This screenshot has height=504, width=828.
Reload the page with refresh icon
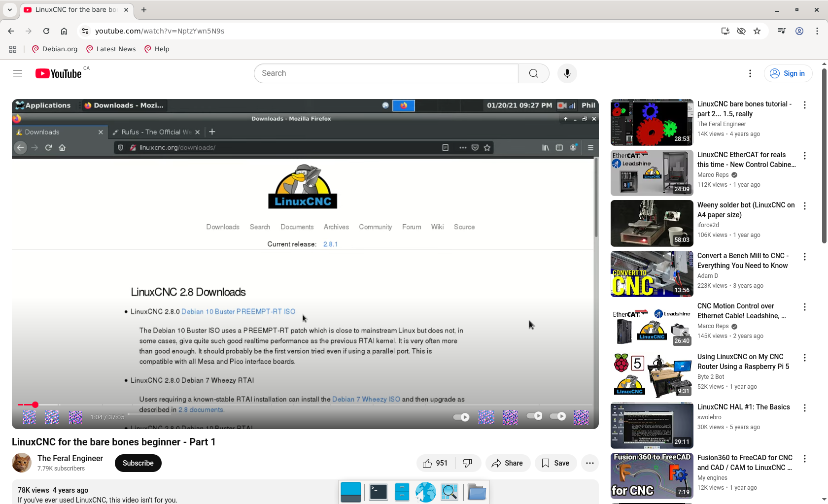click(x=46, y=31)
